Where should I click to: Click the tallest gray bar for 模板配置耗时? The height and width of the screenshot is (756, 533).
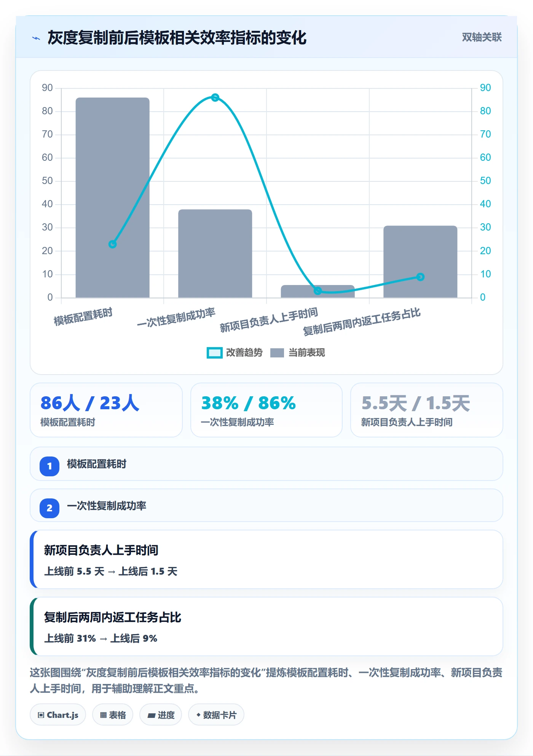point(113,197)
